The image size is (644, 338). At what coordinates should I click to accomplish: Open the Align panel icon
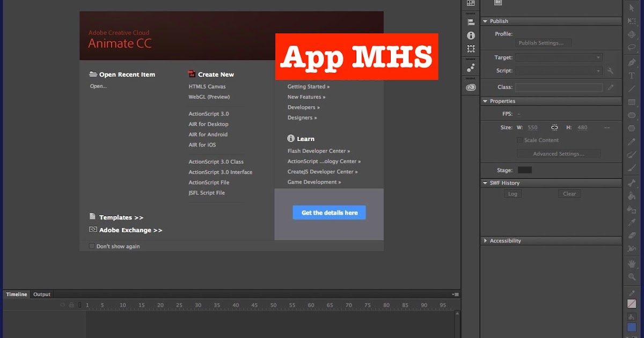point(471,22)
